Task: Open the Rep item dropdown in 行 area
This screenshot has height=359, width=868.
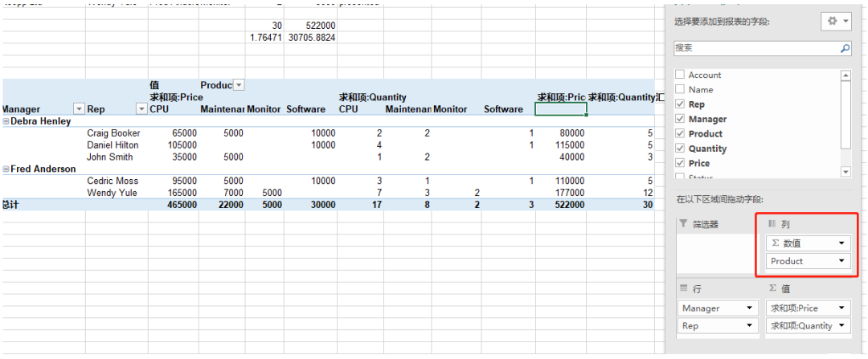Action: (x=750, y=326)
